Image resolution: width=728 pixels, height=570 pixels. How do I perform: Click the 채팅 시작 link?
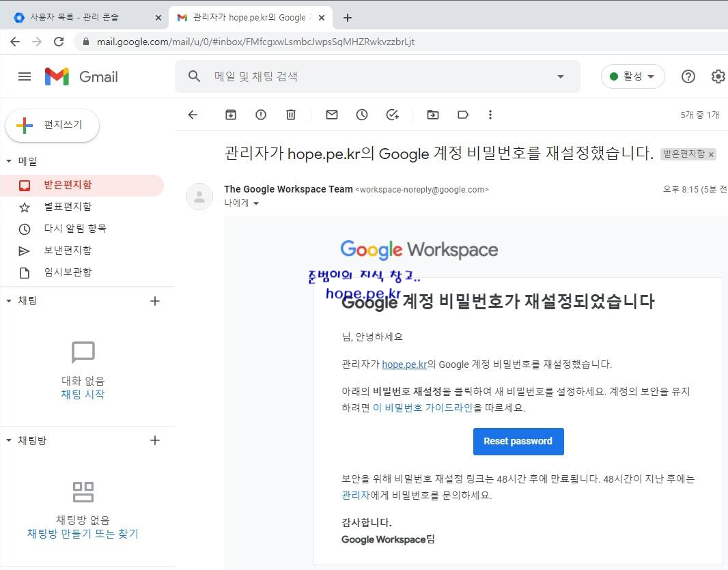(83, 395)
